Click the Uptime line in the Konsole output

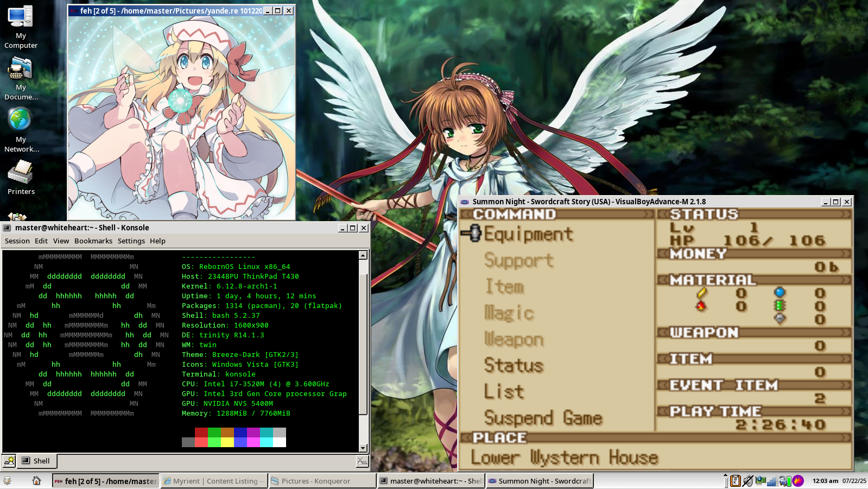coord(249,296)
